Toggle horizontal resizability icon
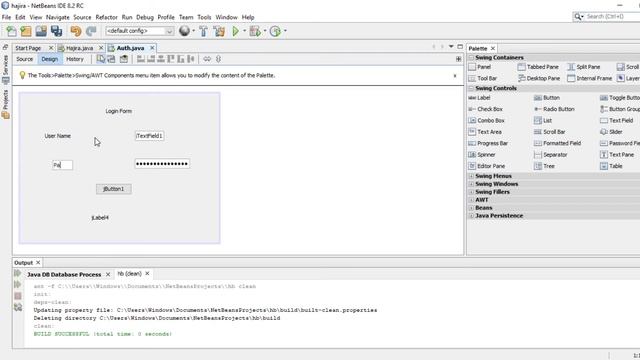 pos(207,59)
